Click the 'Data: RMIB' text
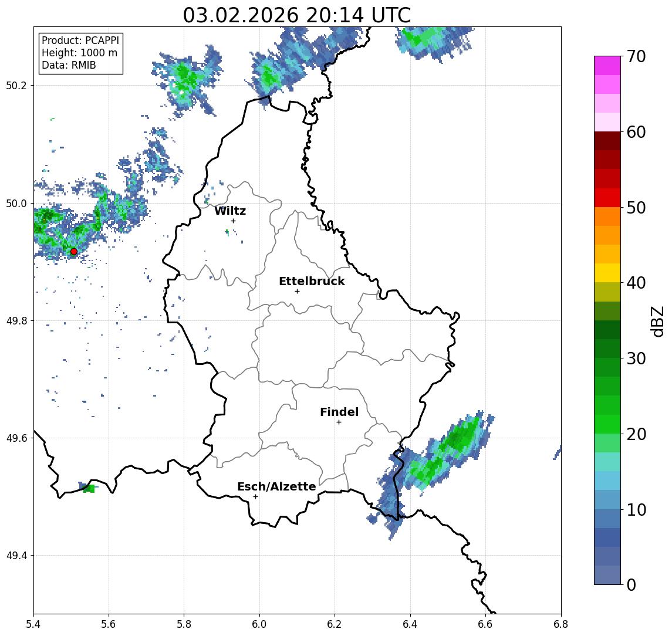 [69, 65]
